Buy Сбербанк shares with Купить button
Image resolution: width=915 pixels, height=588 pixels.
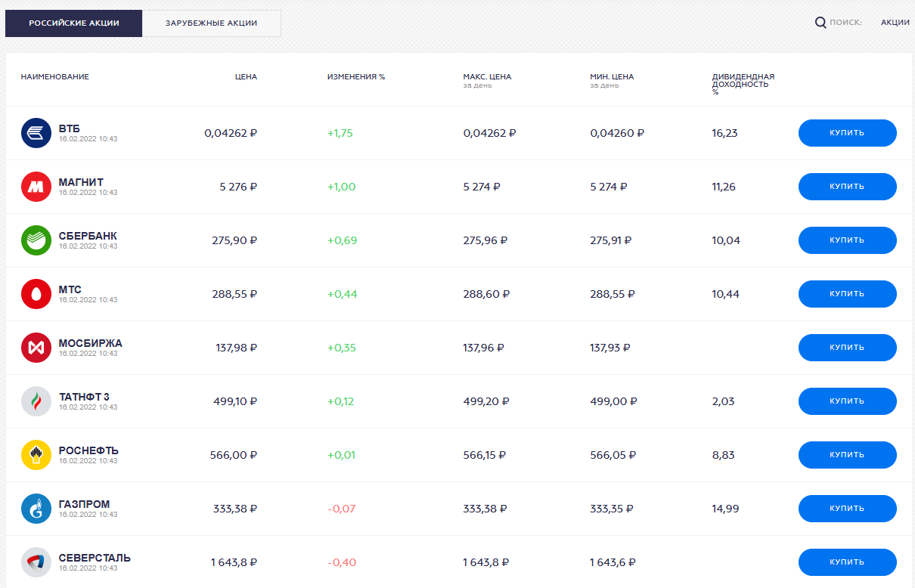847,240
